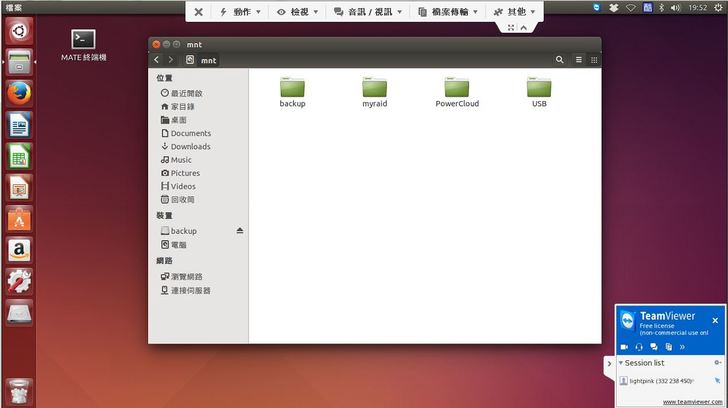Click the headset audio icon in TeamViewer

click(639, 347)
